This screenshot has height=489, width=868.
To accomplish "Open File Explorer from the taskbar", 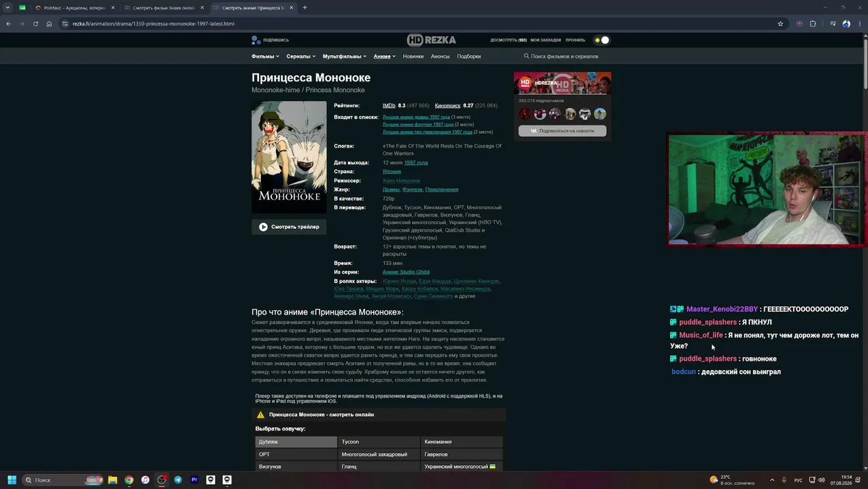I will point(113,479).
